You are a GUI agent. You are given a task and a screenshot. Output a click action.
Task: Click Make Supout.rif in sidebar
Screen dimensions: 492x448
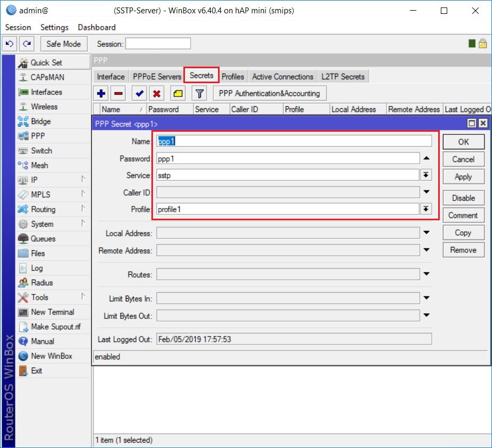[x=53, y=327]
